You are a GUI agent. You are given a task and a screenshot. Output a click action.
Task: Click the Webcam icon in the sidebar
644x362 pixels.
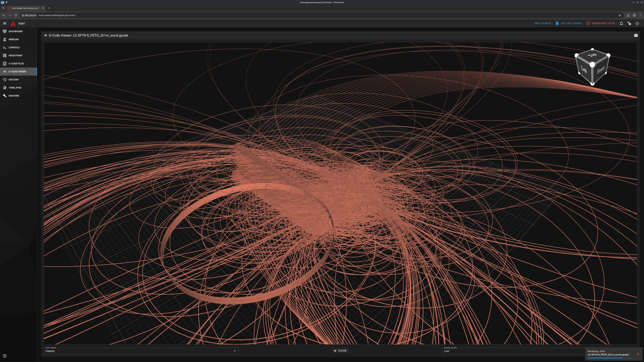click(x=5, y=39)
